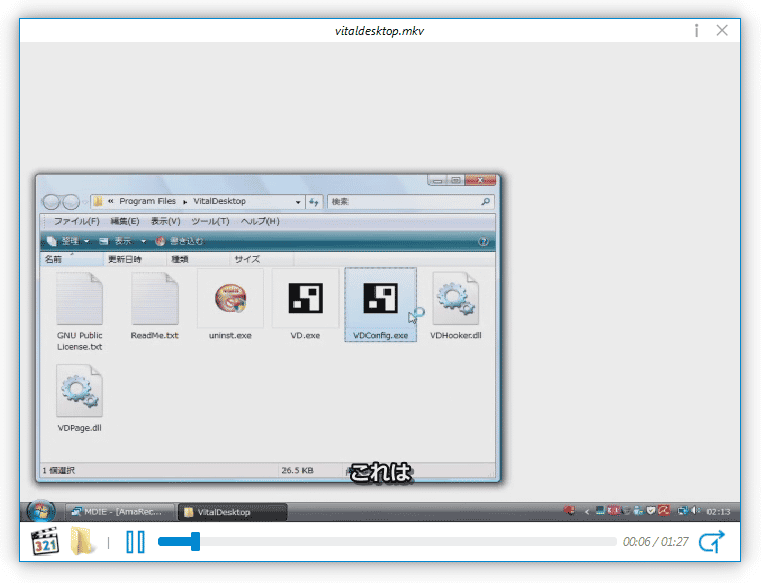Click the share arrow icon

711,542
